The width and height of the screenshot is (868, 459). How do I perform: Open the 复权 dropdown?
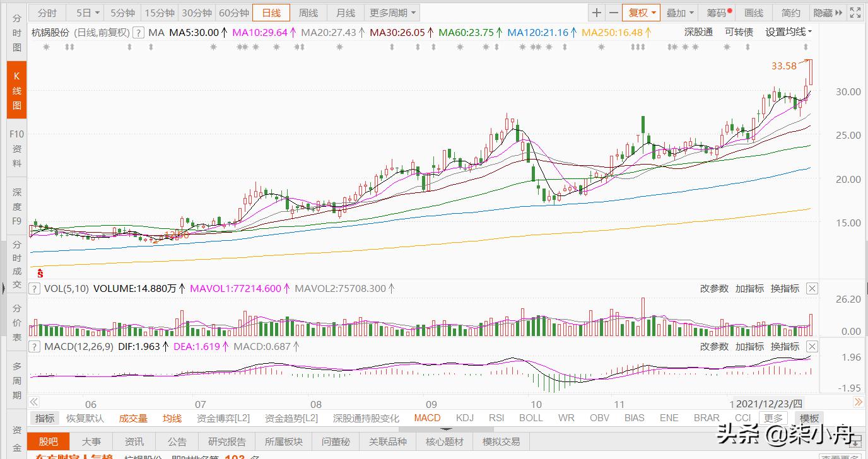641,13
